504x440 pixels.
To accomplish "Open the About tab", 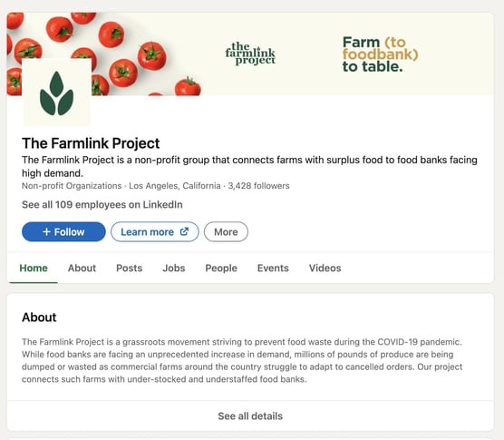I will coord(82,268).
